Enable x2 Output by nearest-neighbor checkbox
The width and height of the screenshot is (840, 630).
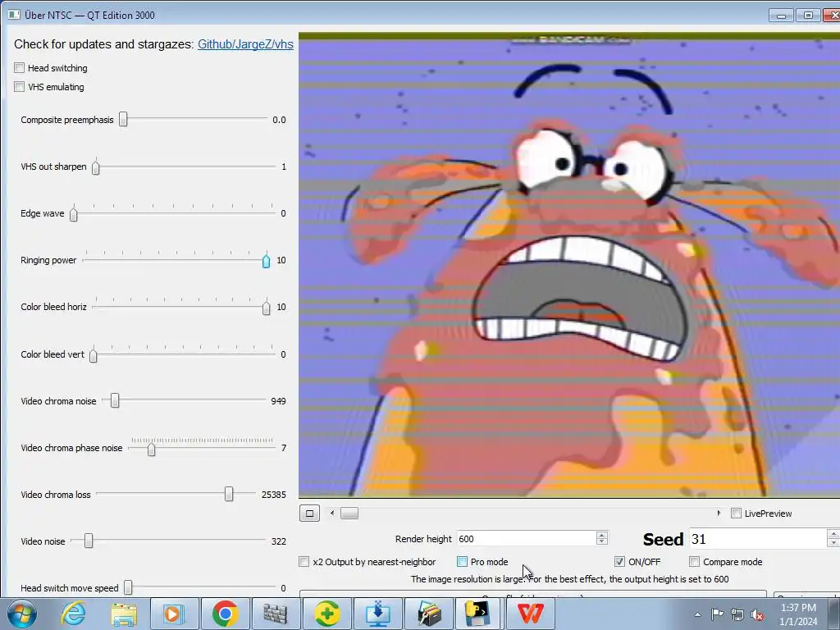[x=304, y=561]
